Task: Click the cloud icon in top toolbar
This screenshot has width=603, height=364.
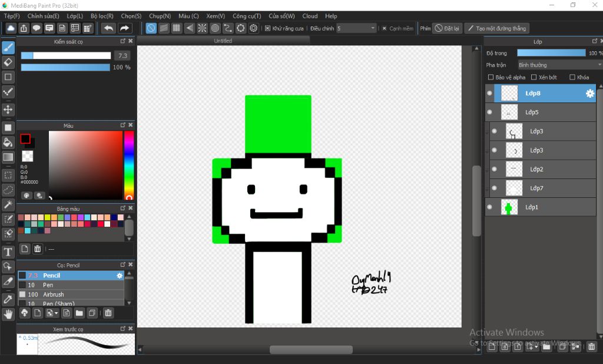Action: pos(11,28)
